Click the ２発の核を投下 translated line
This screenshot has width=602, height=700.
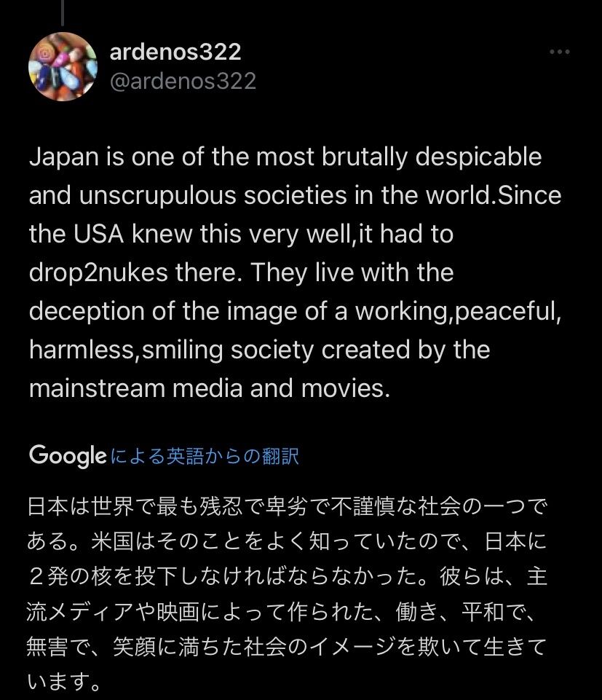point(287,576)
